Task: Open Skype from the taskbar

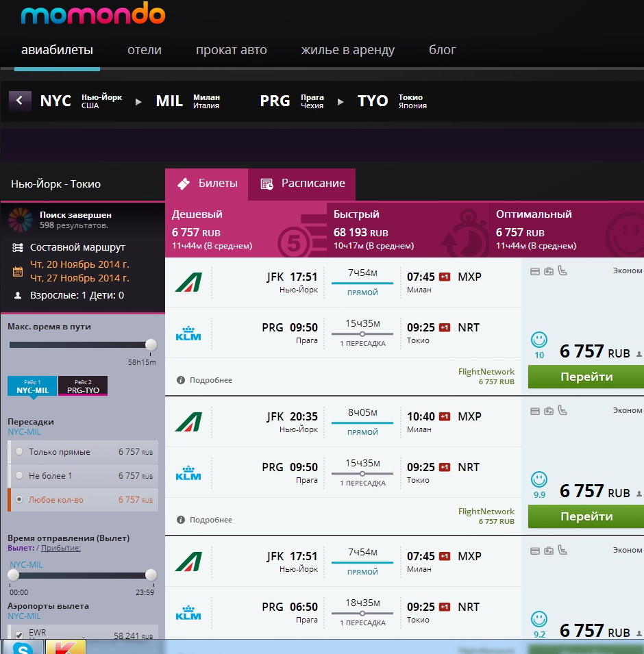Action: click(22, 647)
